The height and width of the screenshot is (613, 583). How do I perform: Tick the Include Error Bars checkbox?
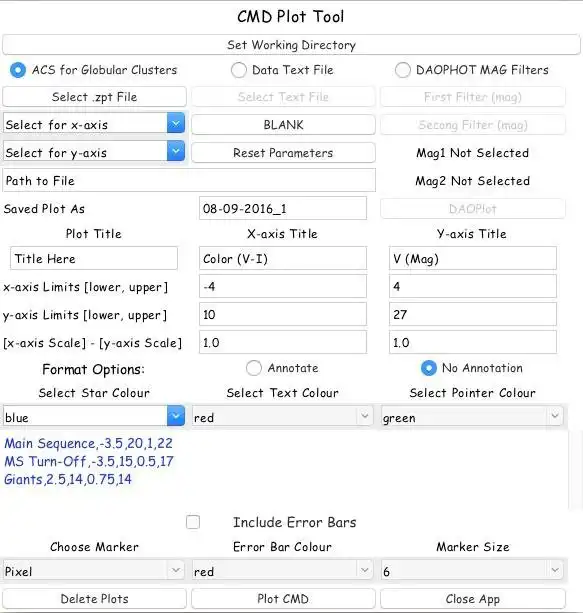pos(193,522)
